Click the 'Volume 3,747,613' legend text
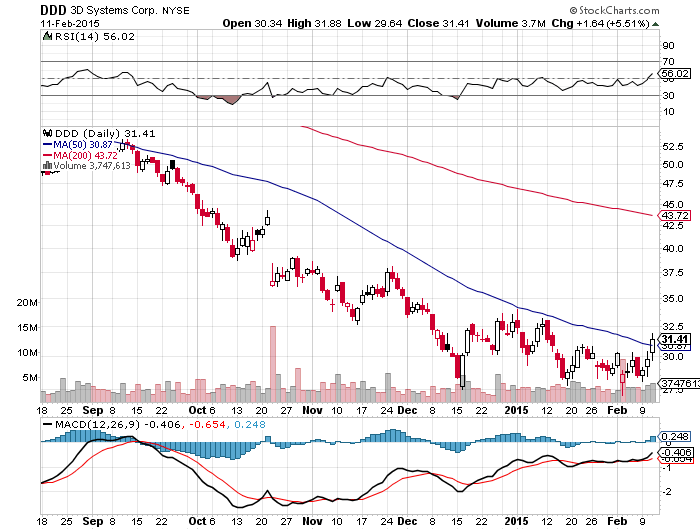The width and height of the screenshot is (700, 530). (x=92, y=166)
